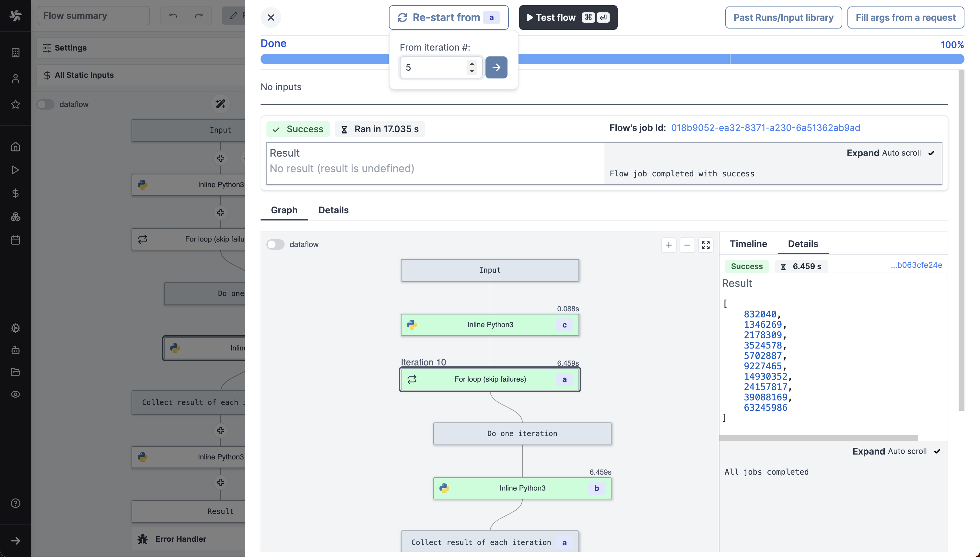
Task: Submit iteration number with arrow button
Action: pos(496,67)
